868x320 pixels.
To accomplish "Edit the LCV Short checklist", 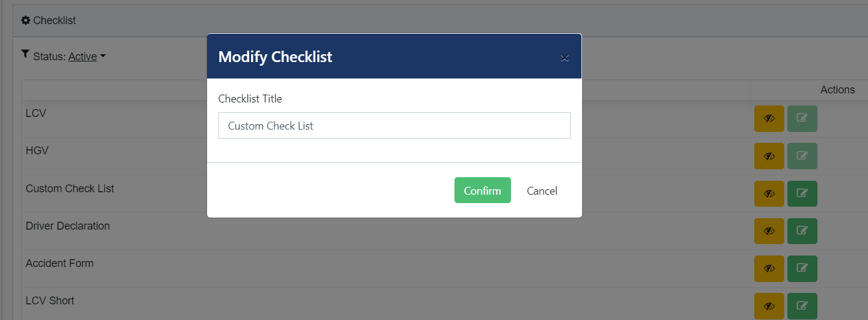I will pos(802,306).
